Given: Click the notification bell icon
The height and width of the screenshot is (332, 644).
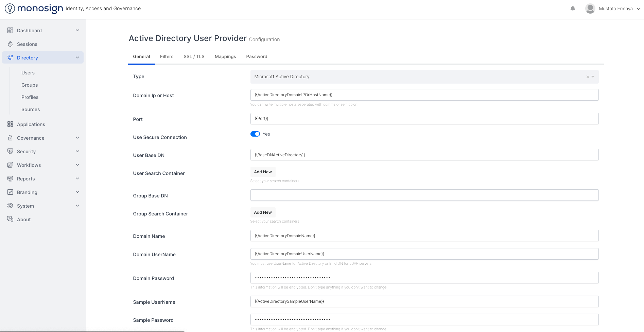Looking at the screenshot, I should click(x=573, y=8).
